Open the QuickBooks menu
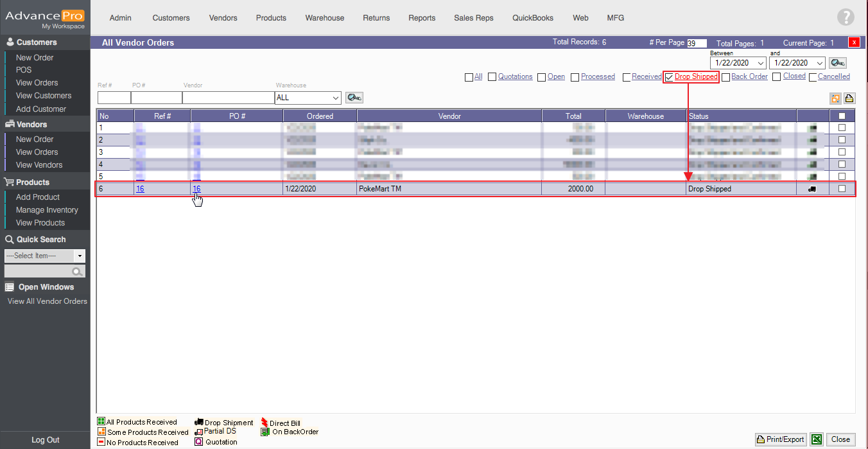The image size is (868, 449). point(532,18)
